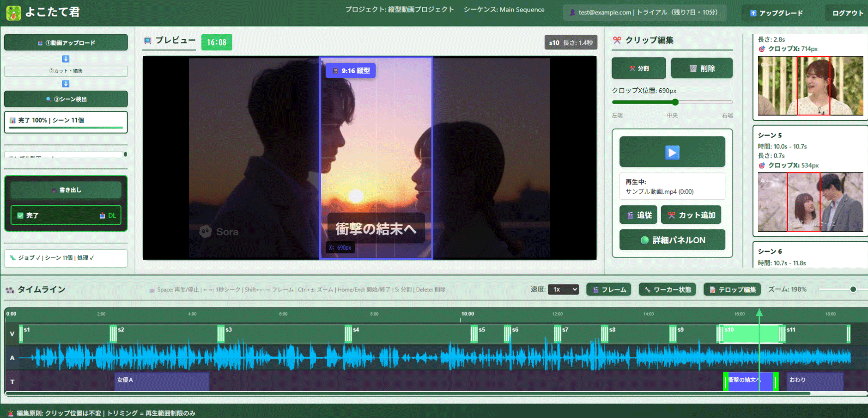Adjust the クロップX位置 slider handle

tap(675, 102)
